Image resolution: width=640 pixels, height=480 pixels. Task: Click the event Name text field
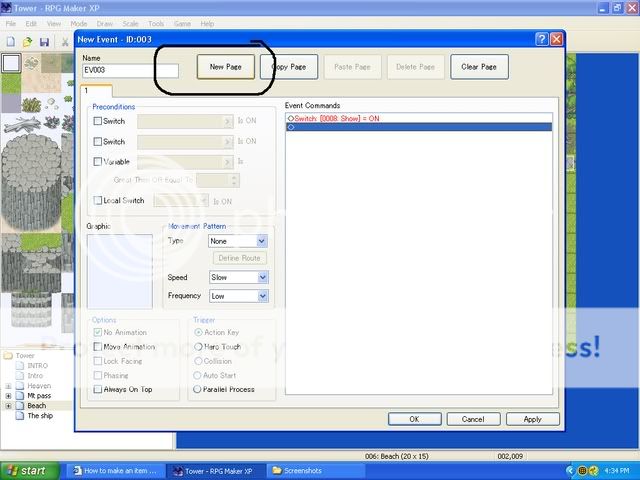(x=129, y=71)
